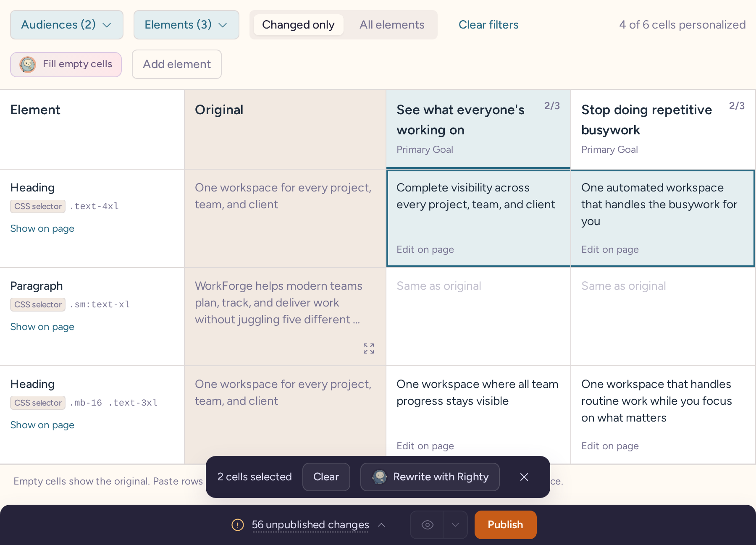Click the WorkForge original paragraph text
Image resolution: width=756 pixels, height=545 pixels.
[278, 303]
